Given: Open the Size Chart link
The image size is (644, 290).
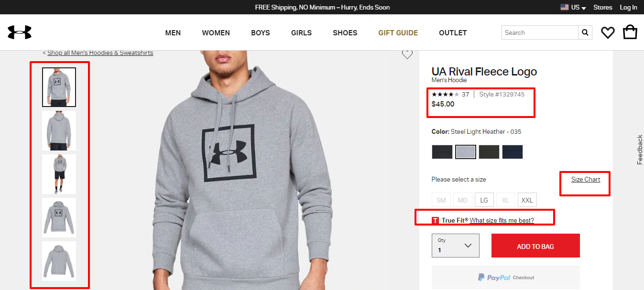Looking at the screenshot, I should pyautogui.click(x=585, y=179).
